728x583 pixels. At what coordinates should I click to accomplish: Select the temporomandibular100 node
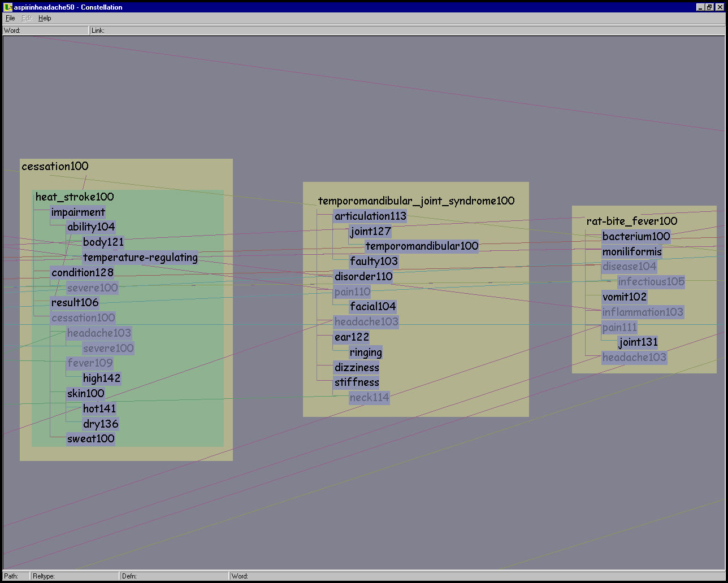(x=422, y=246)
